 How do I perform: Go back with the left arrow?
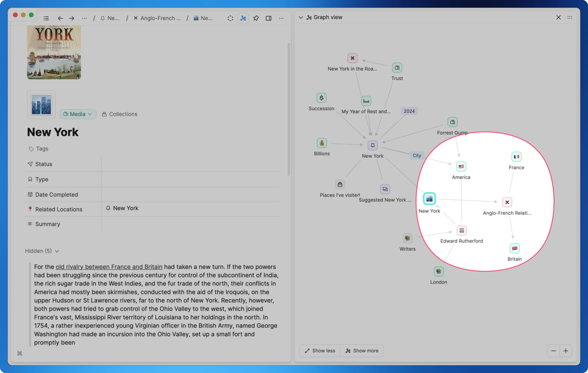[x=60, y=18]
